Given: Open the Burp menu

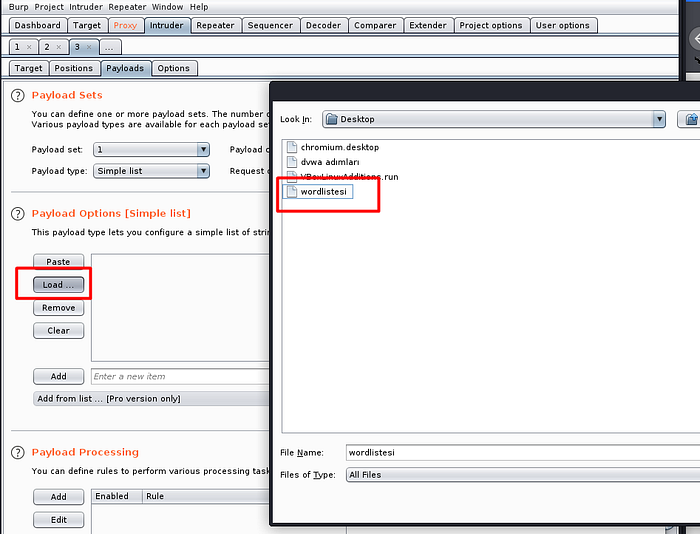Looking at the screenshot, I should point(18,7).
